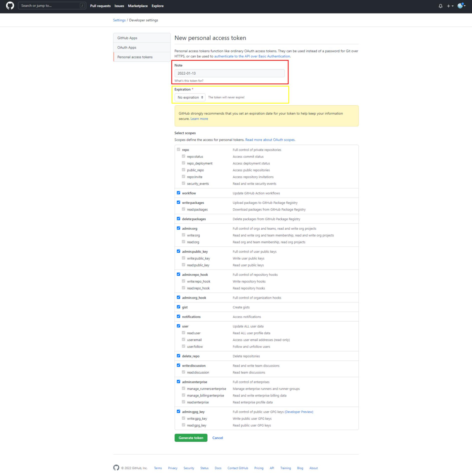Toggle the gist scope checkbox
This screenshot has height=476, width=472.
[178, 307]
